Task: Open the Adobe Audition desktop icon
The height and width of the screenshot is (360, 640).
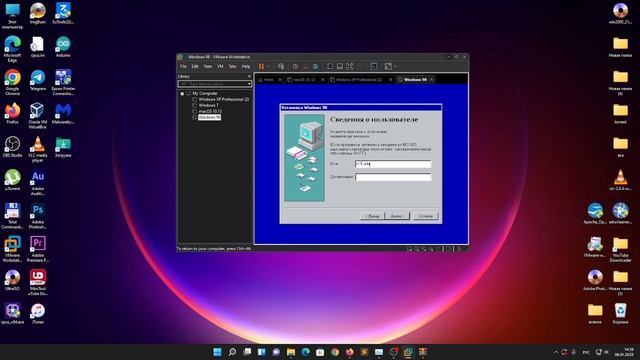Action: click(x=38, y=182)
